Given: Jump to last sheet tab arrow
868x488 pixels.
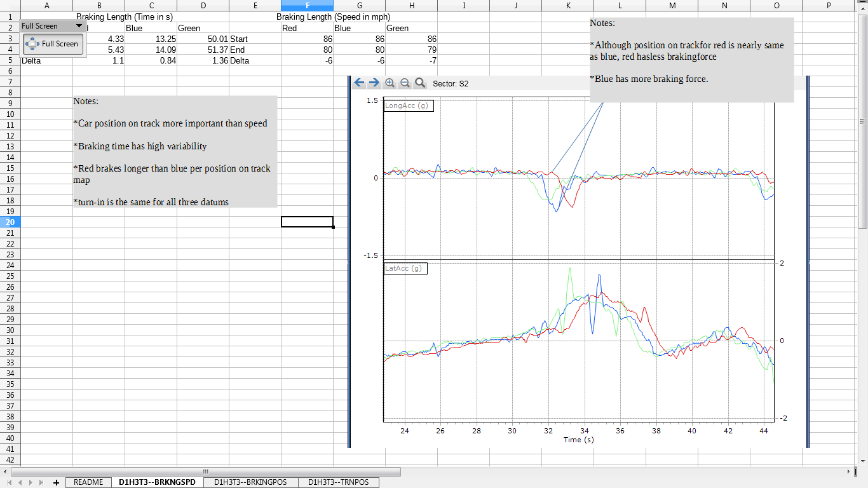Looking at the screenshot, I should click(42, 483).
